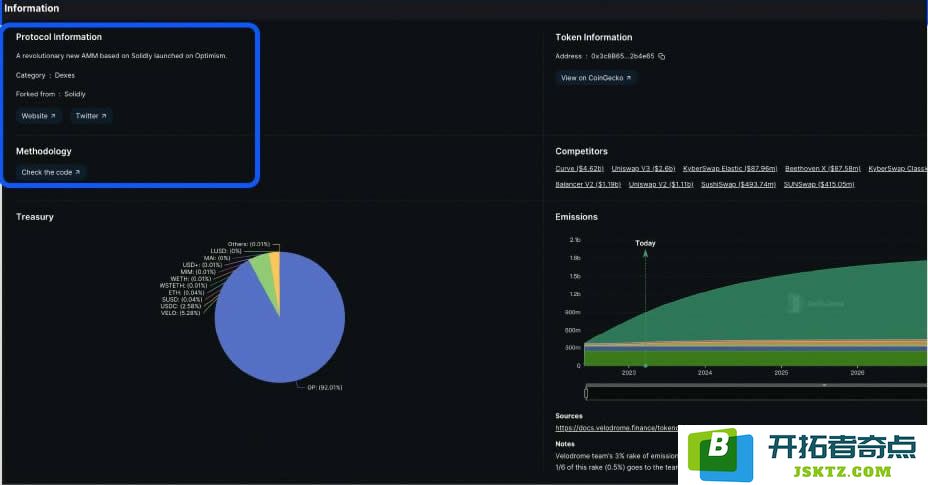Open View on CoinGecko button
This screenshot has height=485, width=928.
pyautogui.click(x=596, y=78)
